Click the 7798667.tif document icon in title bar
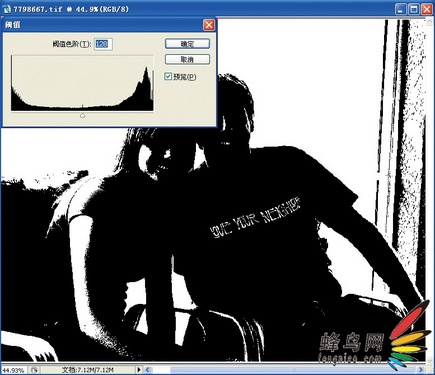The width and height of the screenshot is (435, 375). (7, 9)
